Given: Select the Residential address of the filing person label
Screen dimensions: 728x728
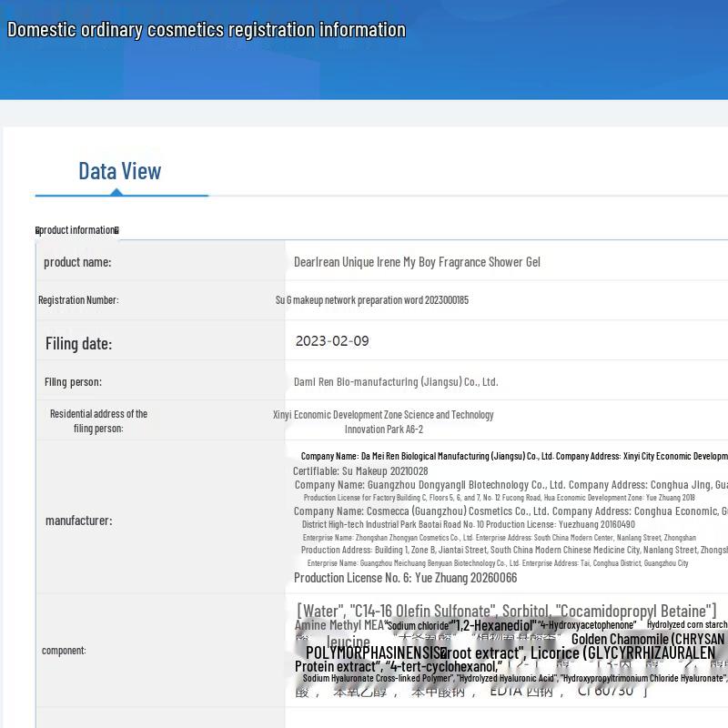Looking at the screenshot, I should coord(98,421).
